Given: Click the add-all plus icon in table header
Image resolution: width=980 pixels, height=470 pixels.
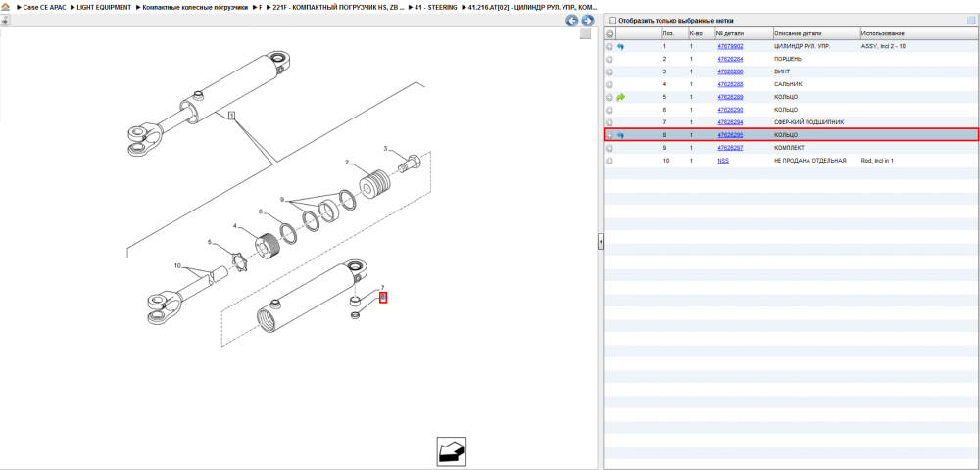Looking at the screenshot, I should click(x=610, y=33).
